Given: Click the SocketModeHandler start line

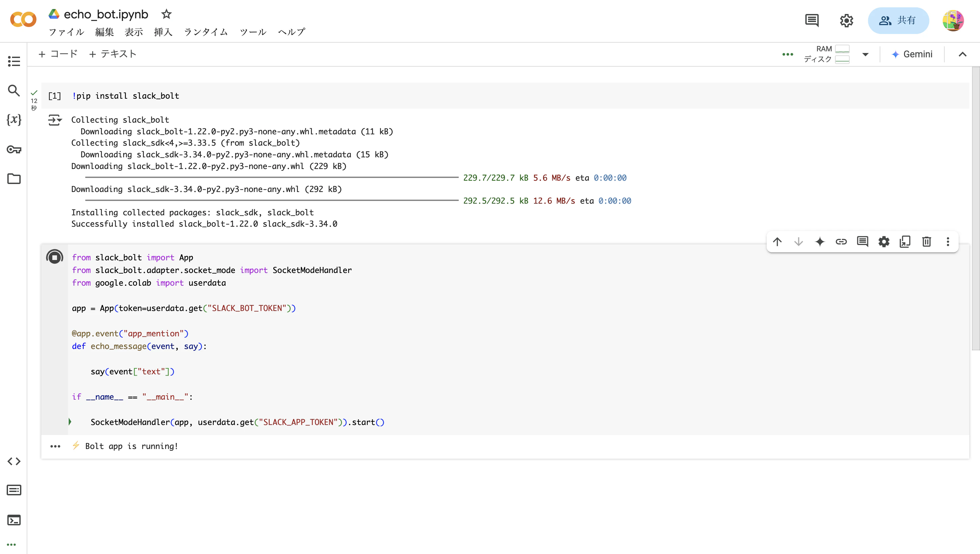Looking at the screenshot, I should click(x=237, y=422).
